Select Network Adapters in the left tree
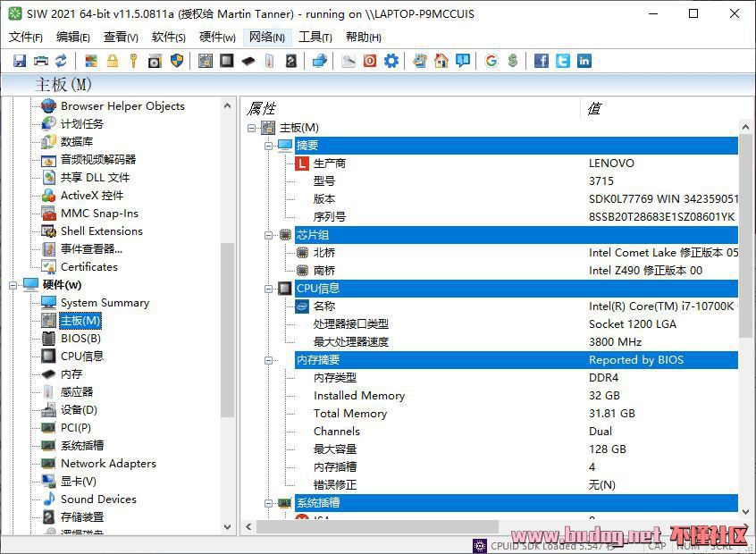 point(108,464)
